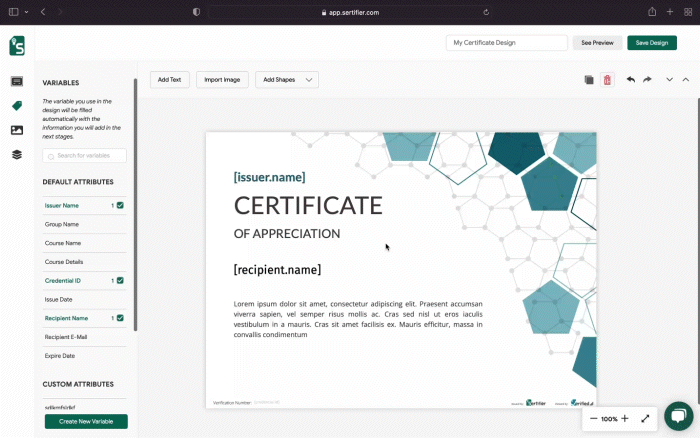Go back with browser back arrow
Image resolution: width=700 pixels, height=438 pixels.
coord(43,12)
